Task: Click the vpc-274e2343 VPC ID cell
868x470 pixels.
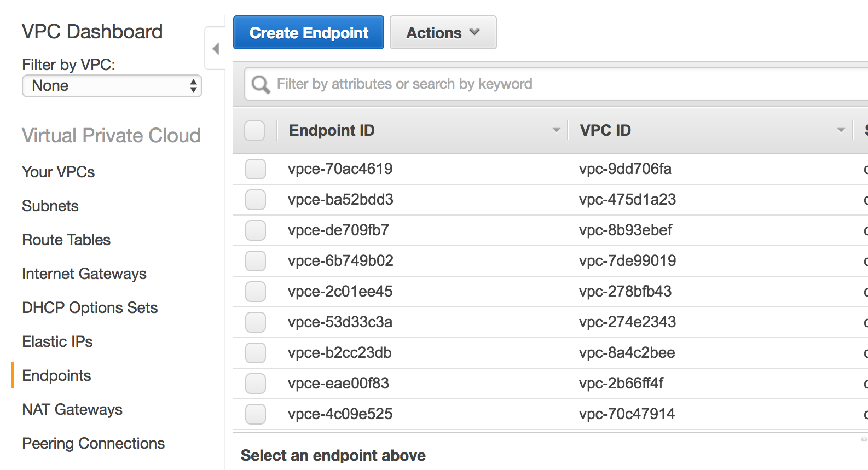Action: point(627,322)
